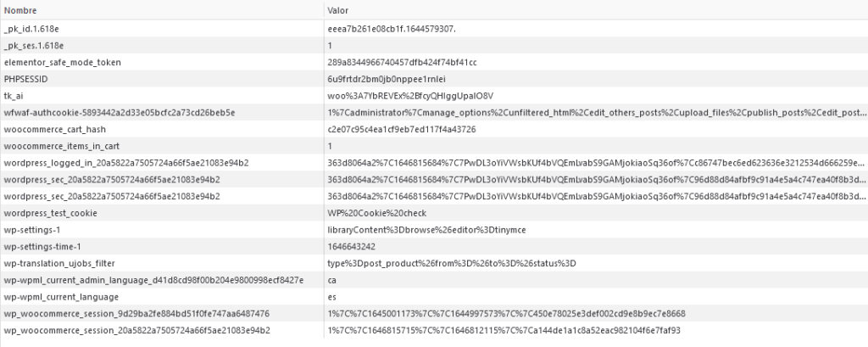Click value 6u9frtdr2bm0jb0nppee1rnlei
The width and height of the screenshot is (868, 347).
(387, 79)
